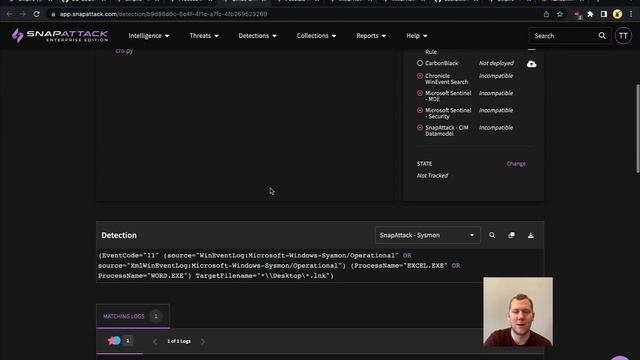Click the Search input field
Screen dimensions: 640x360
click(x=564, y=36)
